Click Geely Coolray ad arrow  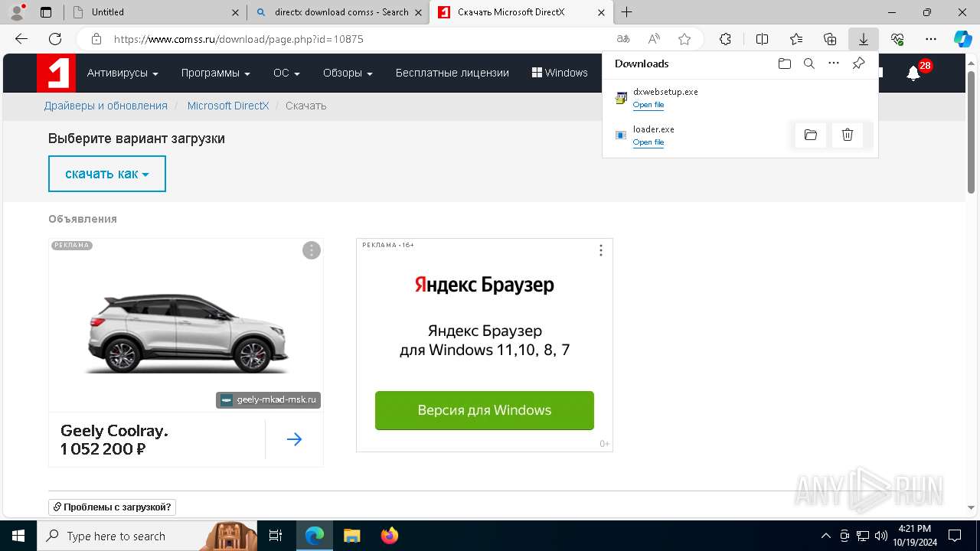[294, 439]
